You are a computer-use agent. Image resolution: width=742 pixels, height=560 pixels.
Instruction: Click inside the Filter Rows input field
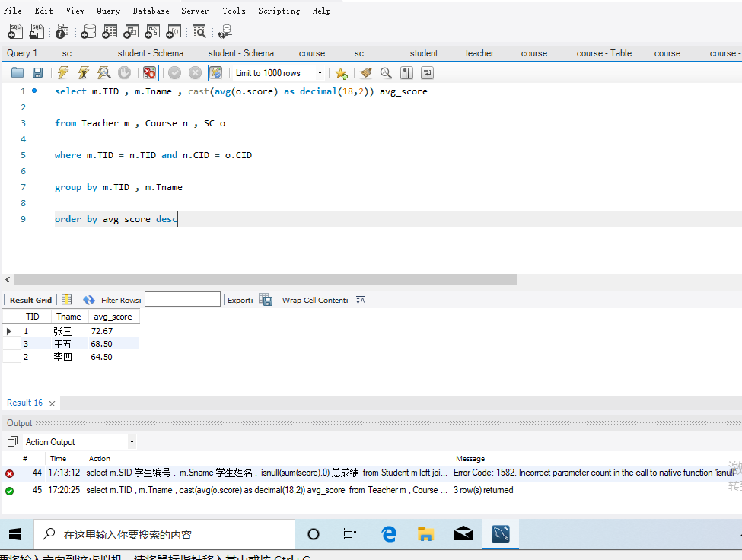coord(182,298)
